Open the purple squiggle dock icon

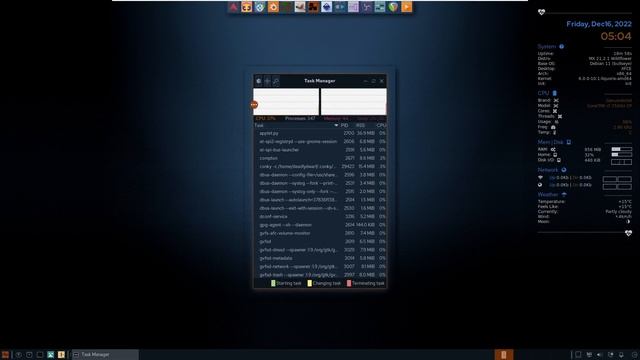(x=367, y=7)
